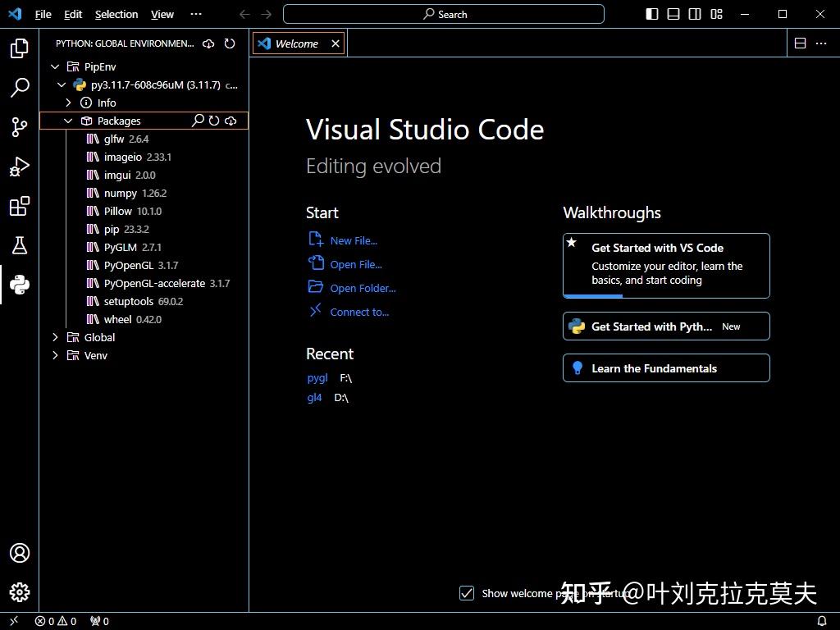Open the Python extension in the Activity Bar
Image resolution: width=840 pixels, height=630 pixels.
pos(20,285)
